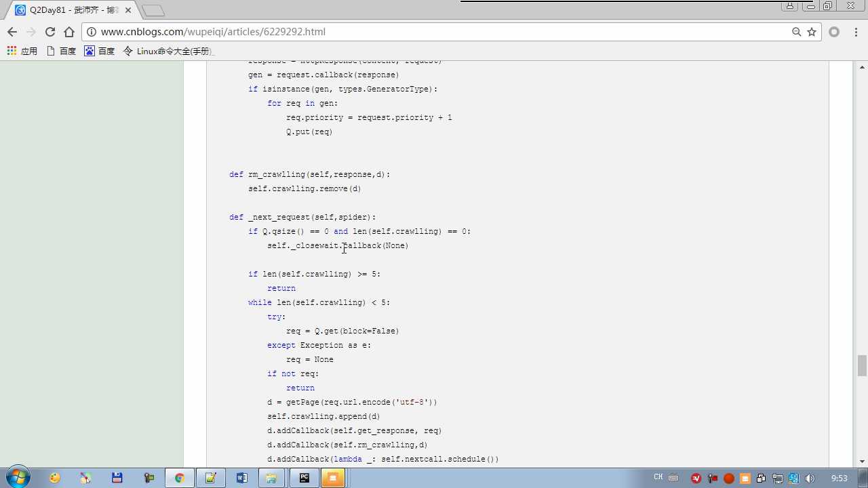Screen dimensions: 868x488
Task: Switch to the notepad editor in taskbar
Action: pos(211,478)
